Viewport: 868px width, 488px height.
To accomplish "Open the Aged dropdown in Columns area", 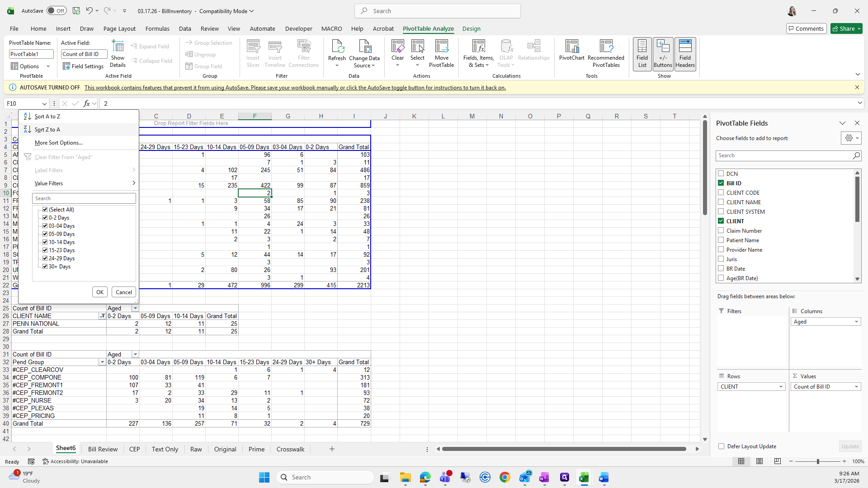I will pos(856,322).
